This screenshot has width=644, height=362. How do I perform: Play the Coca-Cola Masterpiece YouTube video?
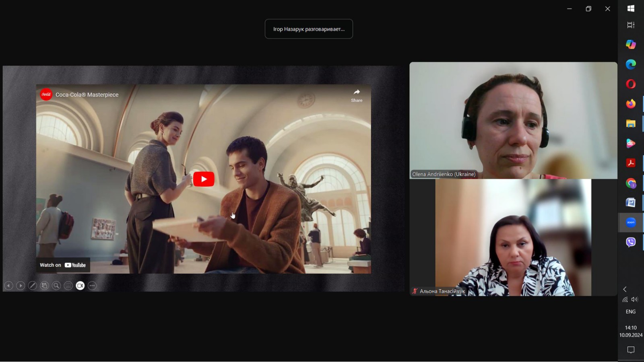pyautogui.click(x=204, y=179)
